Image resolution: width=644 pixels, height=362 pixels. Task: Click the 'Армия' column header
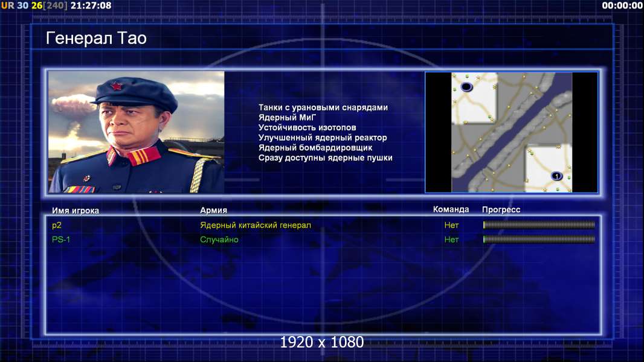(214, 210)
